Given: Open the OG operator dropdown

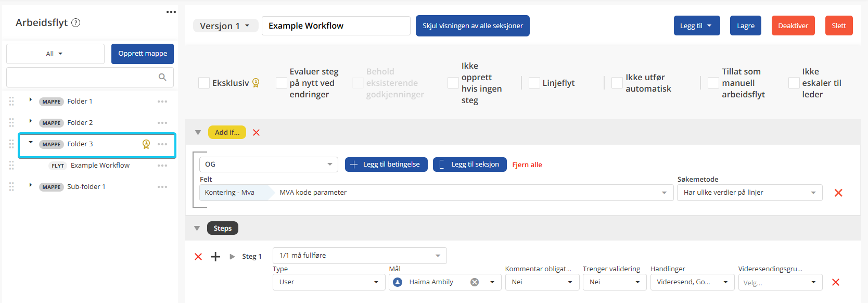Looking at the screenshot, I should coord(269,165).
